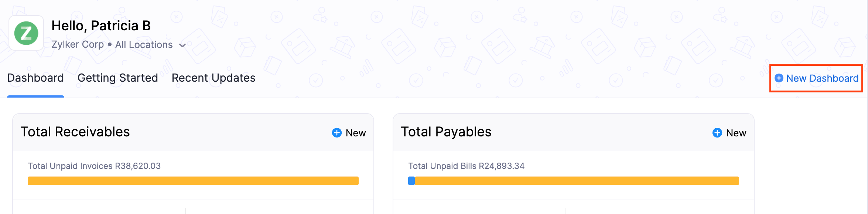The height and width of the screenshot is (214, 868).
Task: Click the Zylker Corp organization name
Action: click(78, 44)
